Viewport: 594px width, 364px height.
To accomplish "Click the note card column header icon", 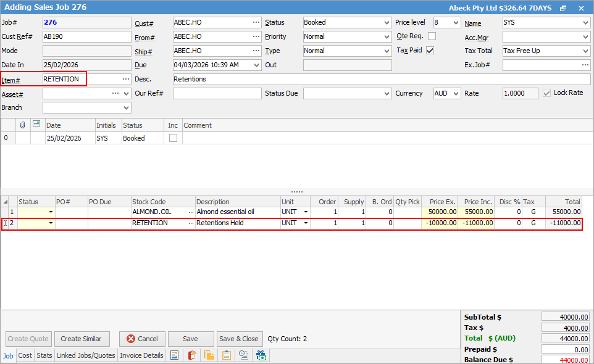I will click(36, 124).
